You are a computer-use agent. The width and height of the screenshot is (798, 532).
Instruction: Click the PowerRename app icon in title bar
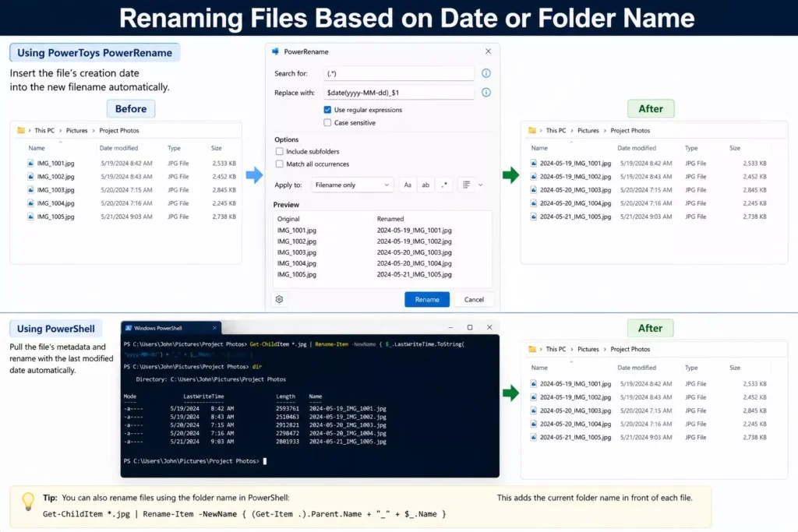coord(275,51)
